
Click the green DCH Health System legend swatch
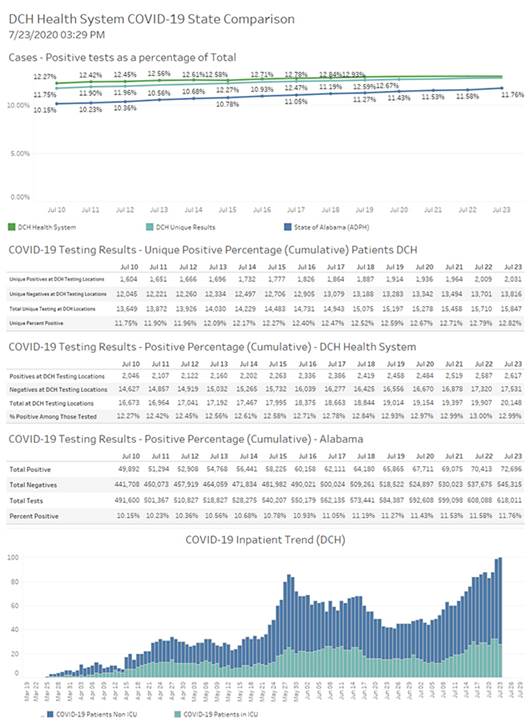click(x=12, y=227)
